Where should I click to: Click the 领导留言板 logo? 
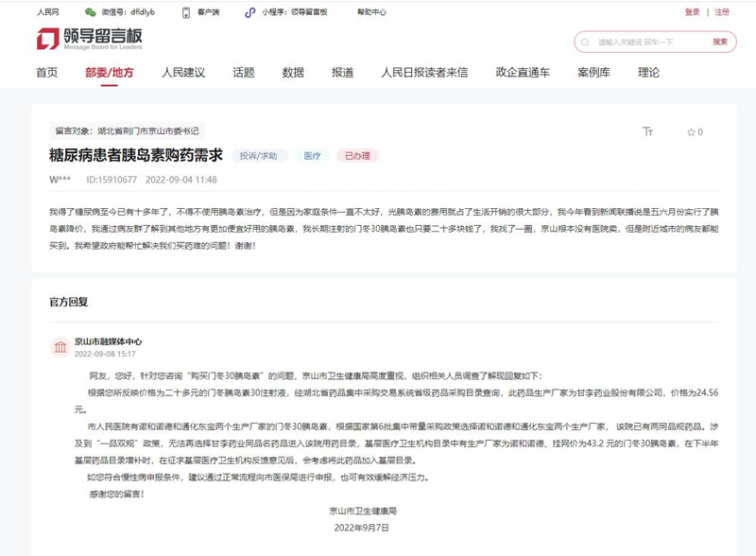click(x=89, y=41)
